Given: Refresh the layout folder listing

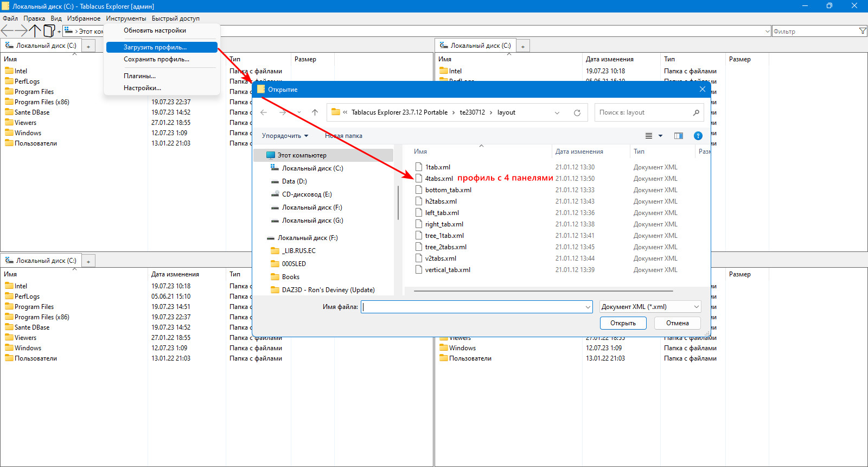Looking at the screenshot, I should [577, 112].
